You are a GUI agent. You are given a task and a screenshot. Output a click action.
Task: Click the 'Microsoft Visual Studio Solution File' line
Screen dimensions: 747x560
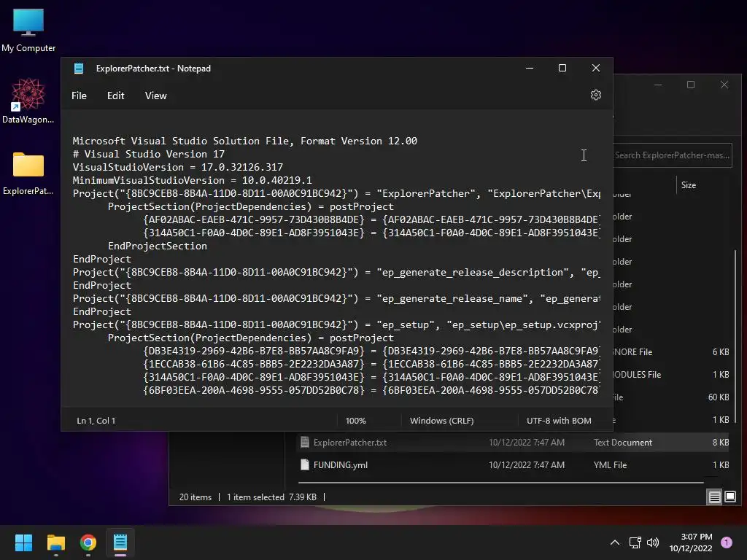click(245, 141)
